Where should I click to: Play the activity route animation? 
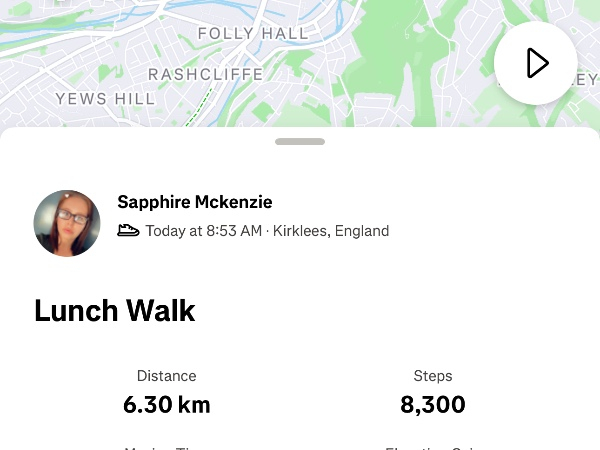536,63
